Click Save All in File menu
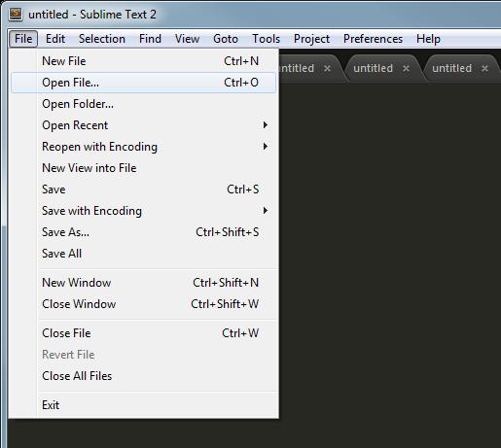Viewport: 501px width, 448px height. click(x=143, y=254)
